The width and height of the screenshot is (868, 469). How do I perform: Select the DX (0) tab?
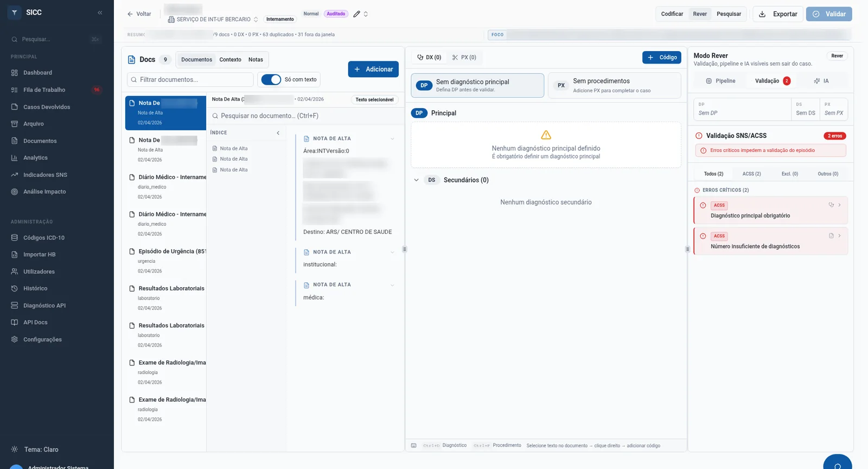click(x=429, y=58)
